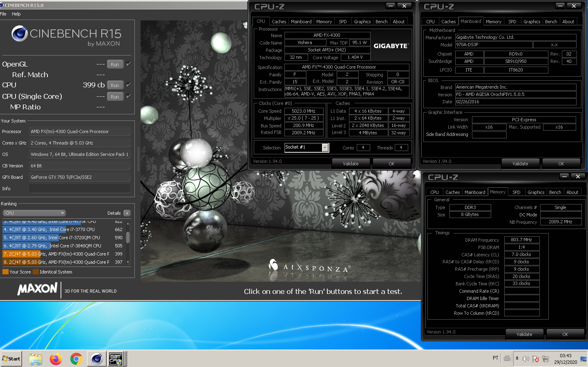This screenshot has width=588, height=367.
Task: Open the Cinebench File menu
Action: [x=3, y=14]
